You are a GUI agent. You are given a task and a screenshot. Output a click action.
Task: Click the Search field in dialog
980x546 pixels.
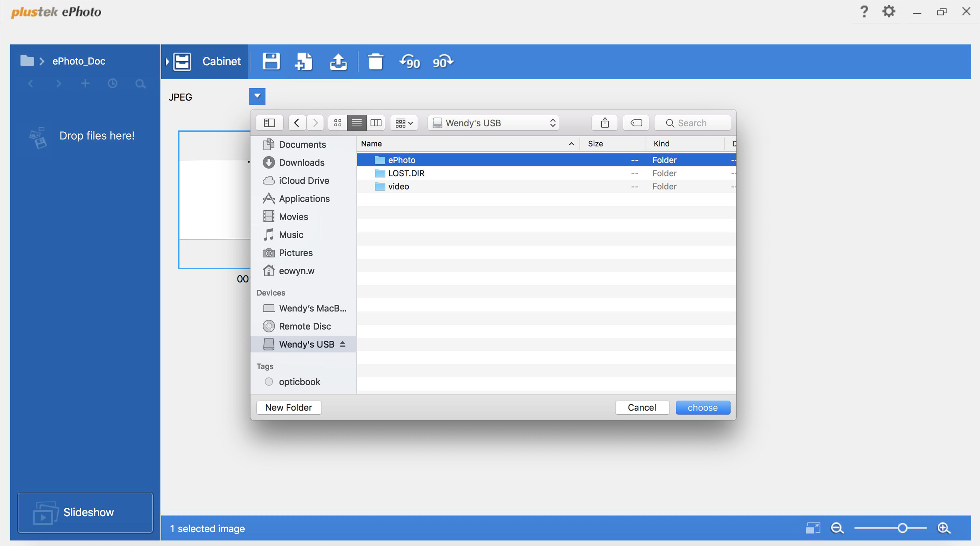coord(692,123)
